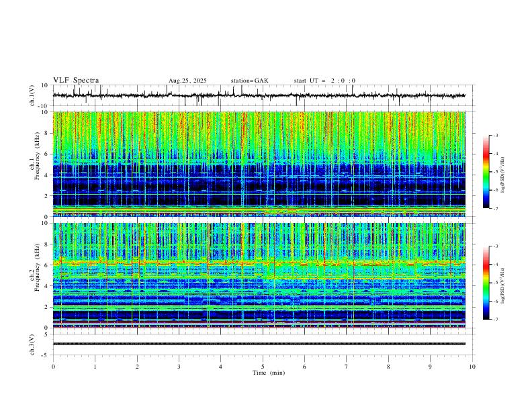Click time axis tick label "5"
This screenshot has height=411, width=532.
(263, 367)
